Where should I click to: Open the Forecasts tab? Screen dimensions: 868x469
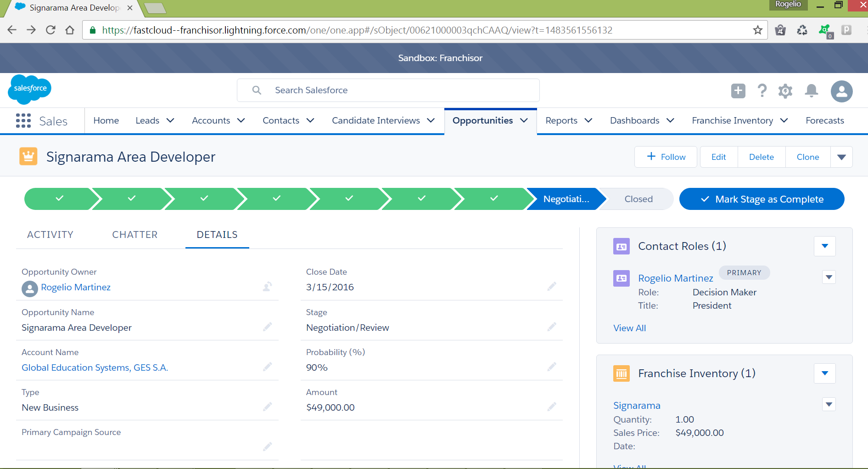click(x=825, y=120)
